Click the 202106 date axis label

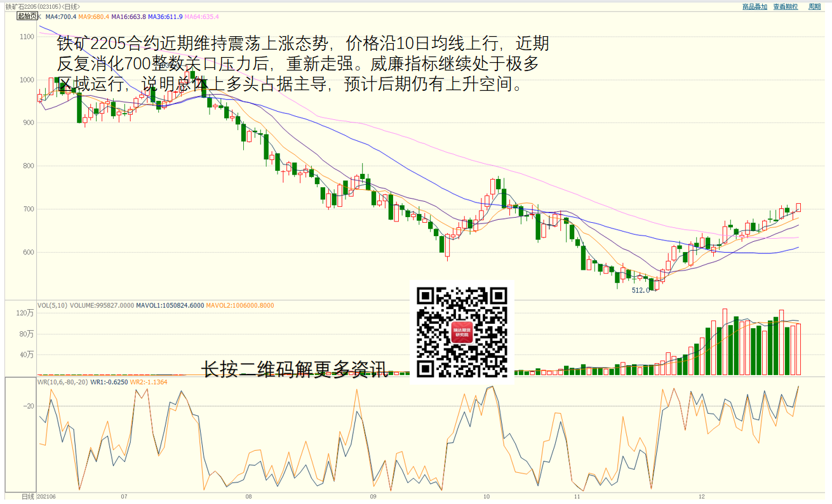pyautogui.click(x=46, y=496)
